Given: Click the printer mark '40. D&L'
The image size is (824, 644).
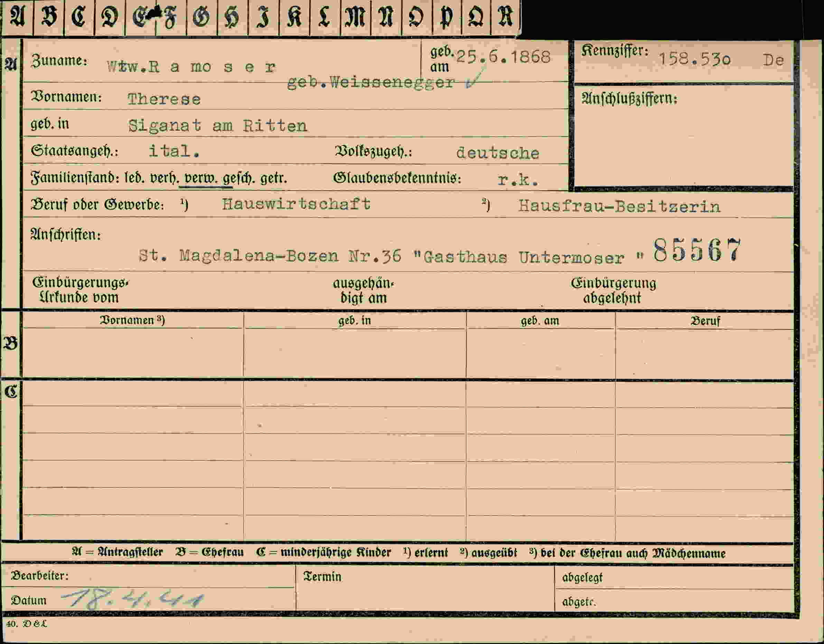Looking at the screenshot, I should click(27, 624).
